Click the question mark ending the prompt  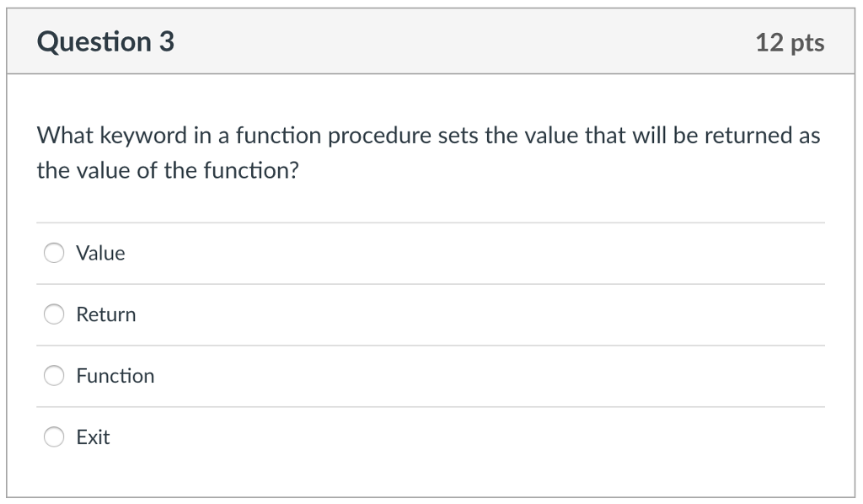[x=294, y=171]
